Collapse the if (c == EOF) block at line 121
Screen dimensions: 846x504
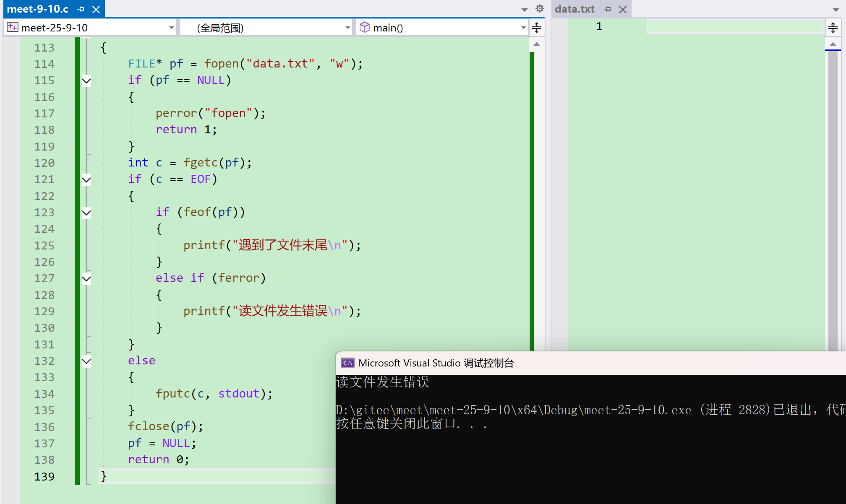(86, 180)
